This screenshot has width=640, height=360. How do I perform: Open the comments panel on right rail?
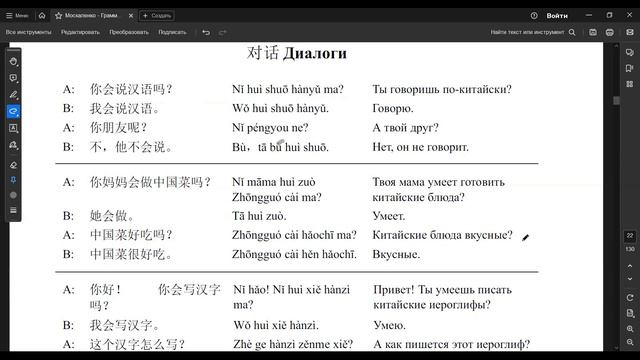(630, 52)
